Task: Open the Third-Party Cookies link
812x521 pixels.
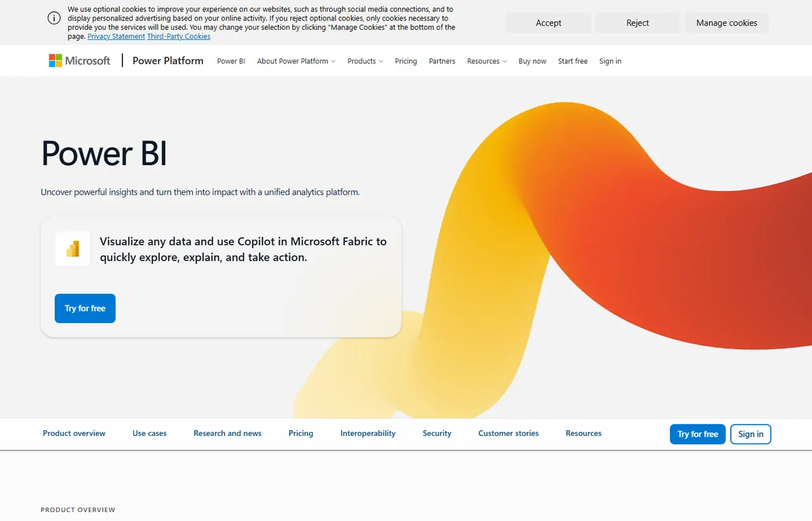Action: tap(179, 36)
